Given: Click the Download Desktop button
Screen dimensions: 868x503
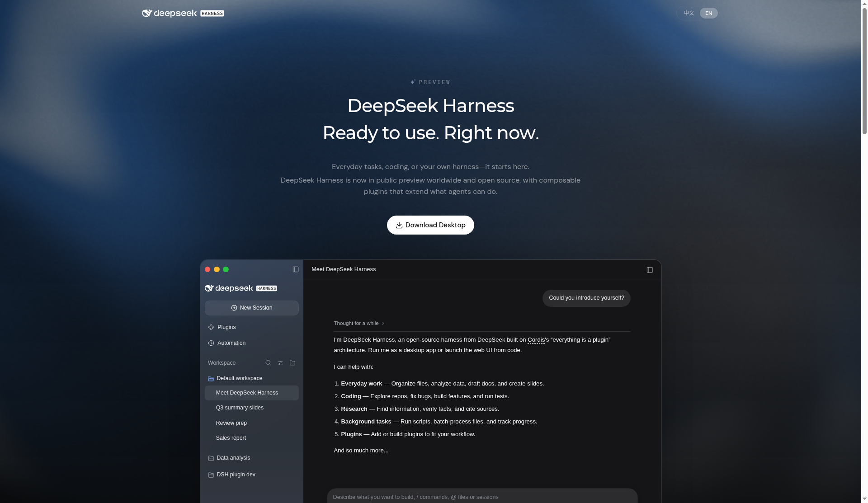Looking at the screenshot, I should [430, 225].
